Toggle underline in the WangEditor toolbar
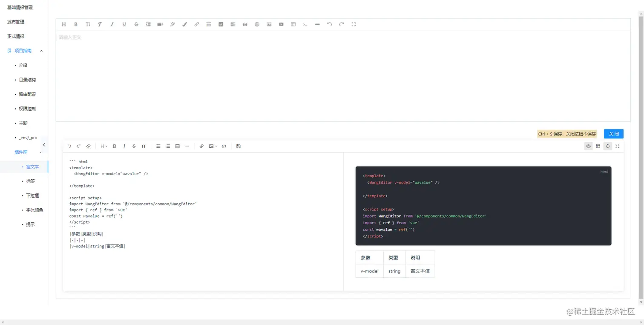The height and width of the screenshot is (325, 644). pyautogui.click(x=124, y=24)
